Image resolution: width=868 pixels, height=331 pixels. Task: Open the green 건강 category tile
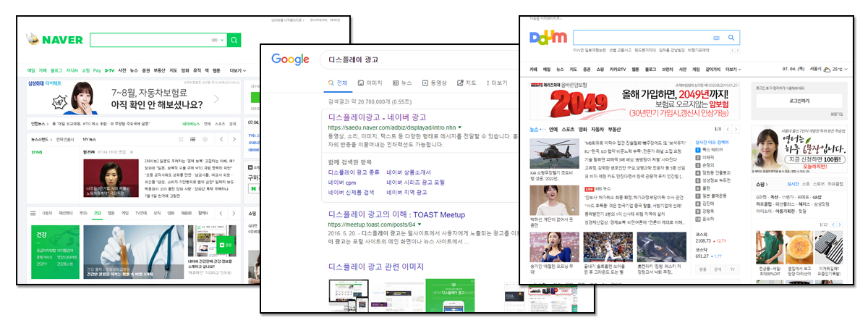(x=55, y=251)
